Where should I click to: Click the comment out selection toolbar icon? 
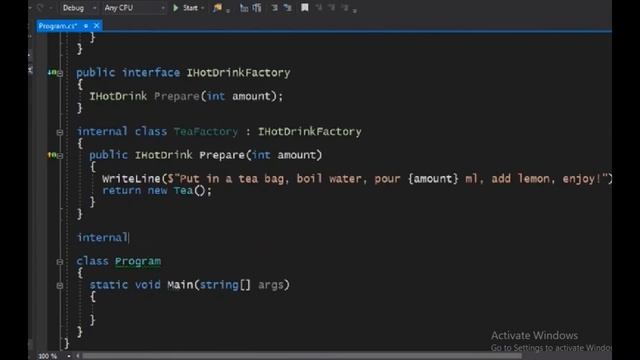click(275, 8)
